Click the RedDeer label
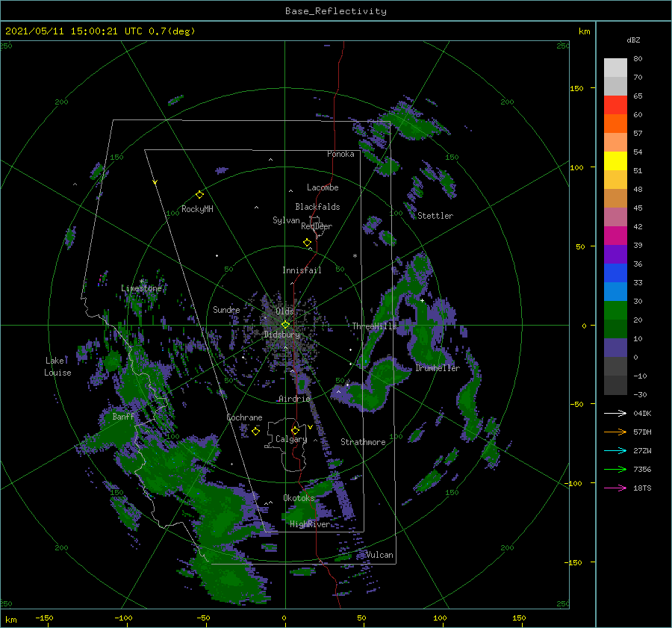The height and width of the screenshot is (628, 672). tap(317, 226)
